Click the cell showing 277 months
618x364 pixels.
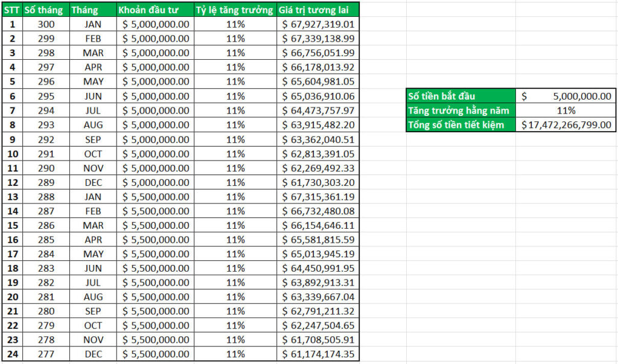pyautogui.click(x=46, y=354)
